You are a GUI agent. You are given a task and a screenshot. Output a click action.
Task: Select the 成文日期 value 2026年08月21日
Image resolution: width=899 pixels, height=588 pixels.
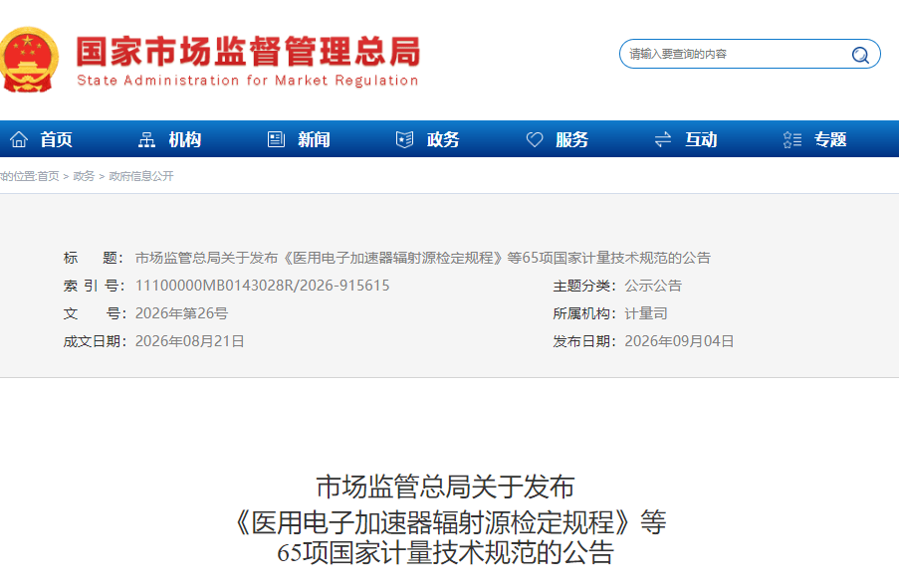tap(190, 341)
